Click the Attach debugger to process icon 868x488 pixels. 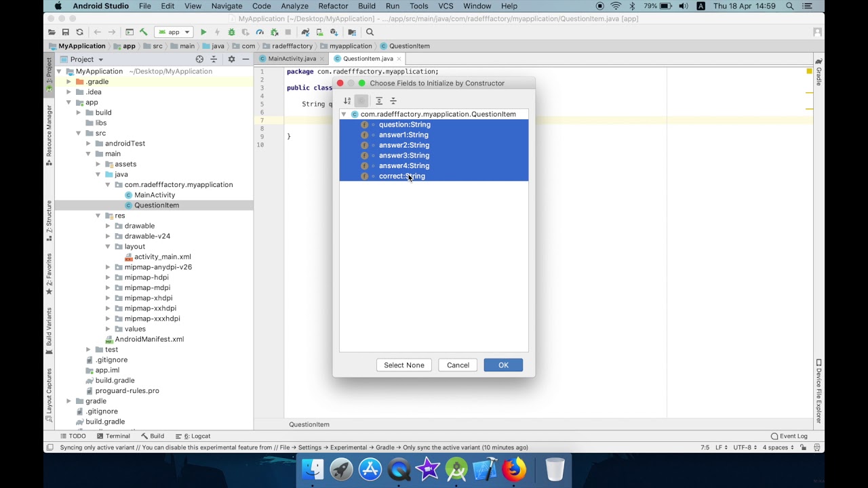click(274, 32)
